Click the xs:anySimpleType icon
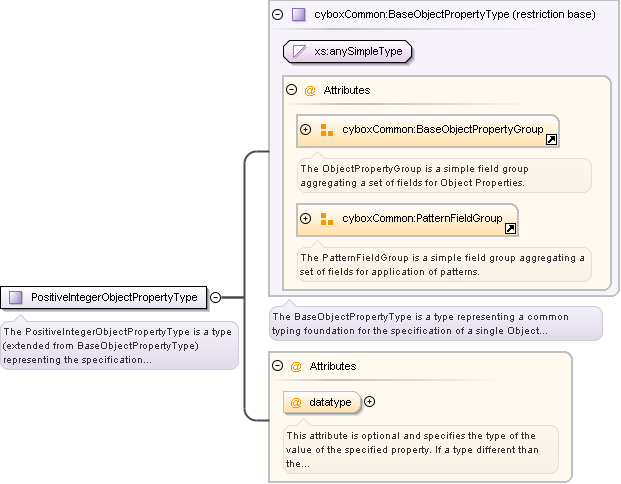The height and width of the screenshot is (484, 621). click(299, 51)
